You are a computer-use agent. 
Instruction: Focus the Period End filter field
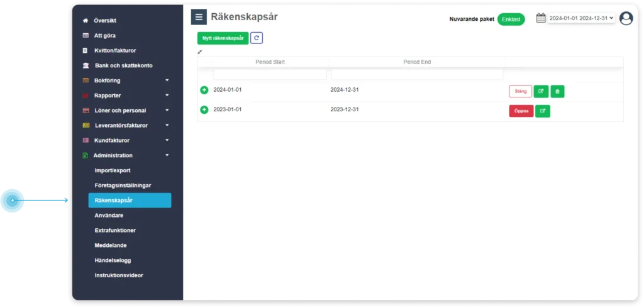coord(417,74)
